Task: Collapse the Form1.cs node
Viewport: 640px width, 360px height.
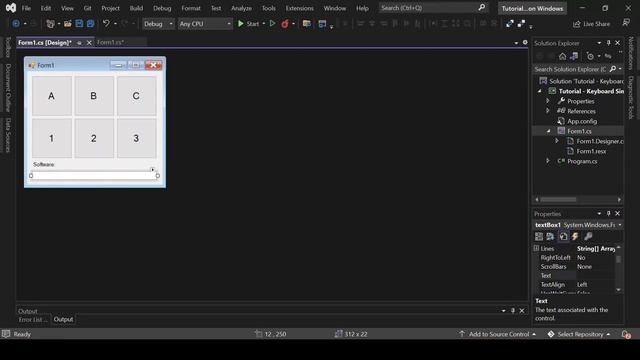Action: click(x=548, y=131)
